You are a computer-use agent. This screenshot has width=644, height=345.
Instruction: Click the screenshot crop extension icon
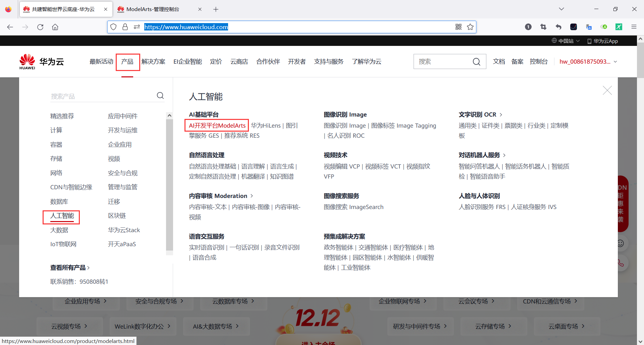click(543, 27)
